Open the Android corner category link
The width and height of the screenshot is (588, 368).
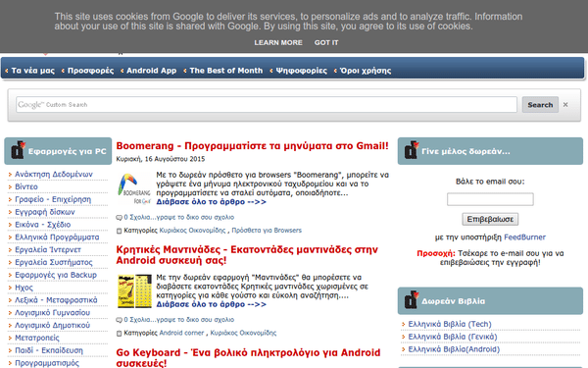pos(181,333)
